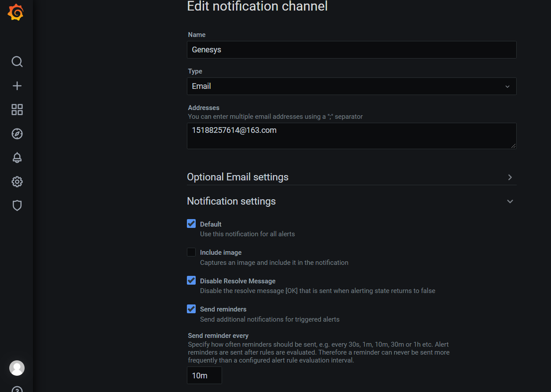This screenshot has width=551, height=392.
Task: Click the Name field containing Genesys
Action: (x=351, y=50)
